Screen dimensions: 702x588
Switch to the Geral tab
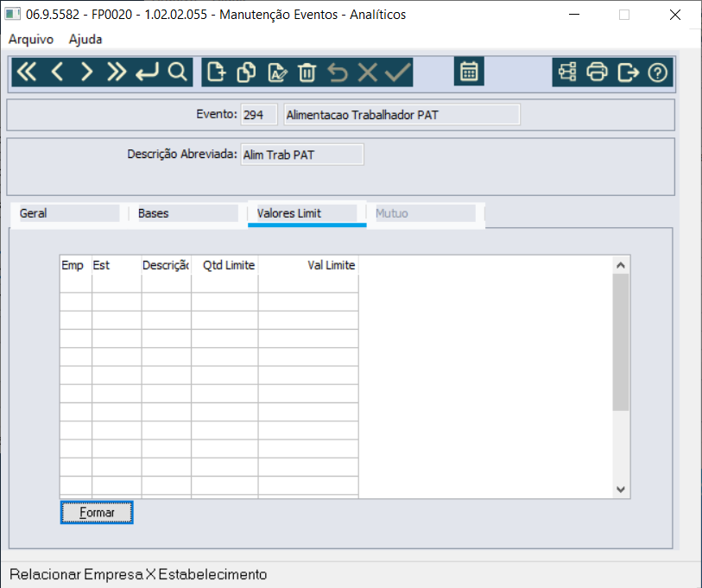(x=69, y=213)
